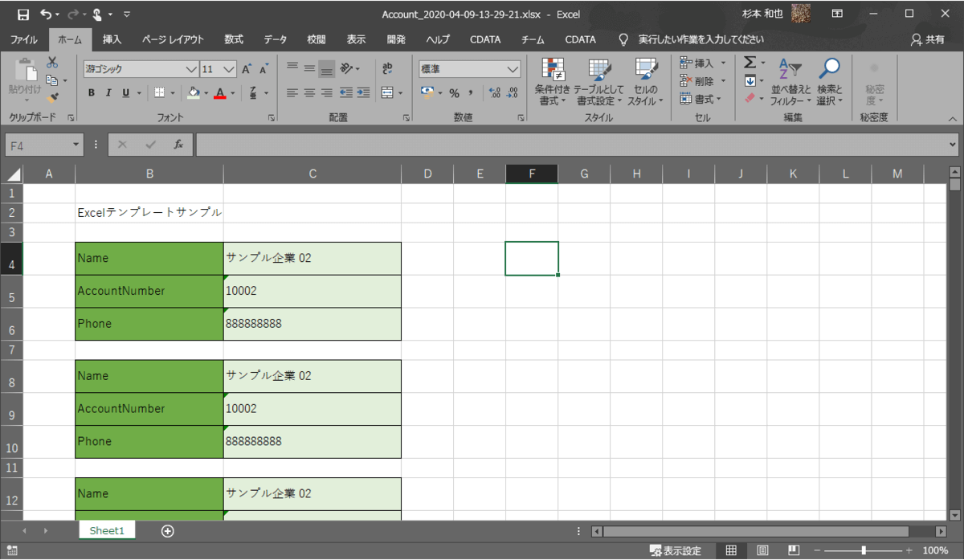The image size is (964, 560).
Task: Open the font name dropdown 游ゴシック
Action: coord(190,69)
